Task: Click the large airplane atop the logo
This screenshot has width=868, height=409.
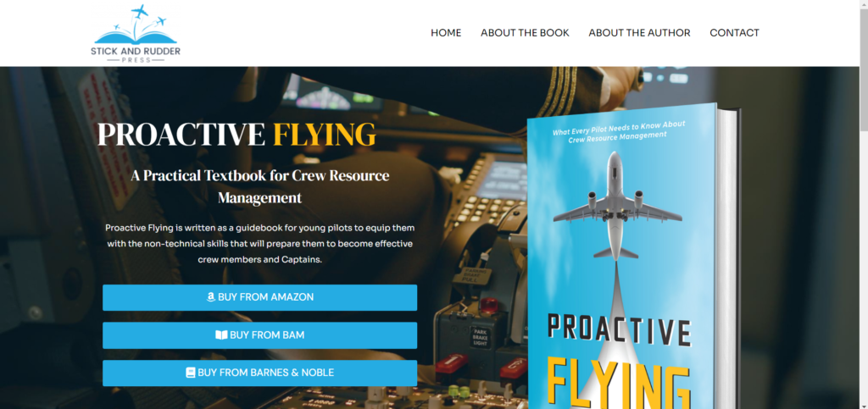Action: click(x=141, y=10)
